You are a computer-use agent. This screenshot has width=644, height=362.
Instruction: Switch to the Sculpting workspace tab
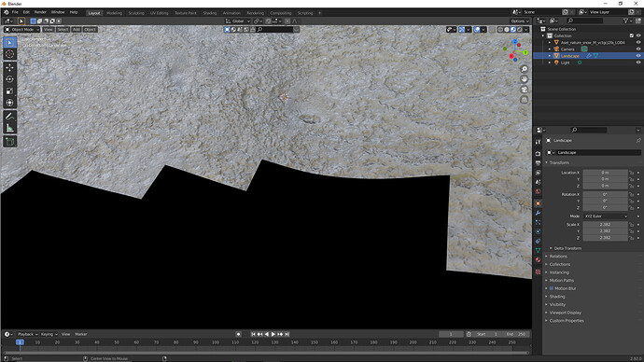[136, 13]
